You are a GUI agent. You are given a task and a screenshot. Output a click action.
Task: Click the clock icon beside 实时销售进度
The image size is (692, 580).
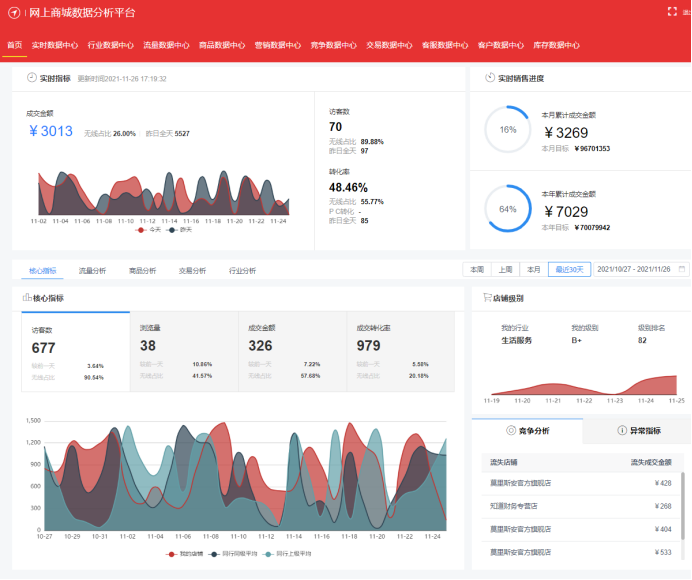tap(489, 77)
